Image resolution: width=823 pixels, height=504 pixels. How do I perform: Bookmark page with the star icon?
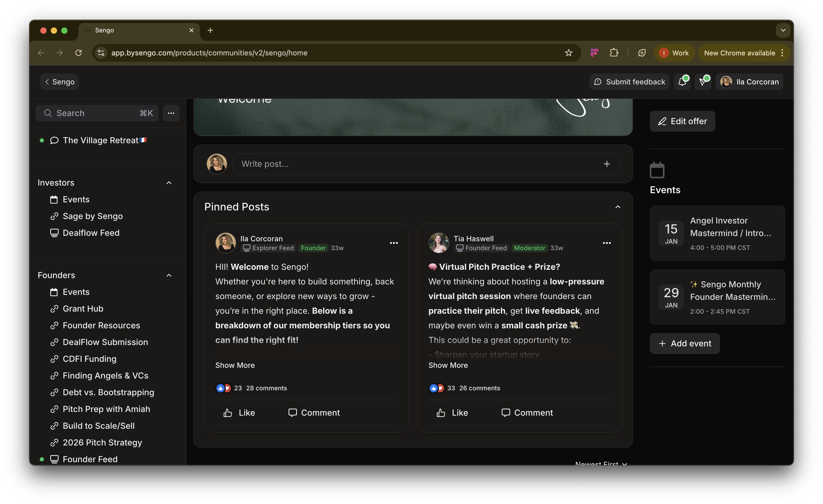pos(569,53)
